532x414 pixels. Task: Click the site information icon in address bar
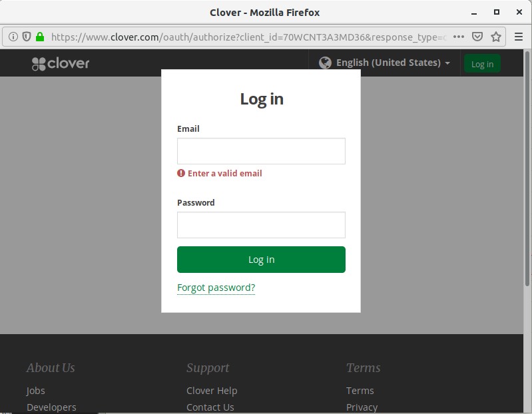(13, 37)
